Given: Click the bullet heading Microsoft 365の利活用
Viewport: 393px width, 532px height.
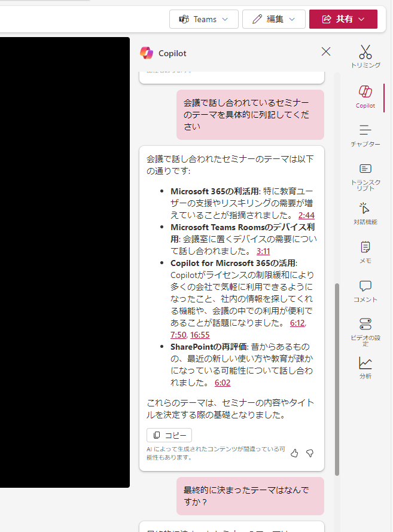Looking at the screenshot, I should [215, 191].
